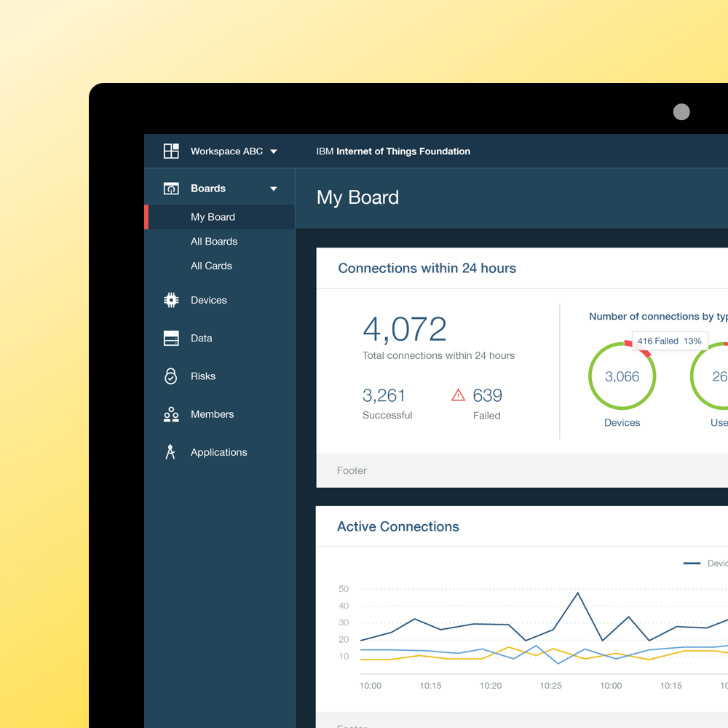
Task: Select My Board in sidebar
Action: [x=213, y=217]
